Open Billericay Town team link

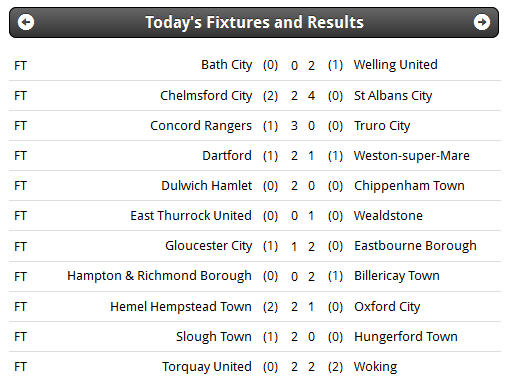pos(397,276)
